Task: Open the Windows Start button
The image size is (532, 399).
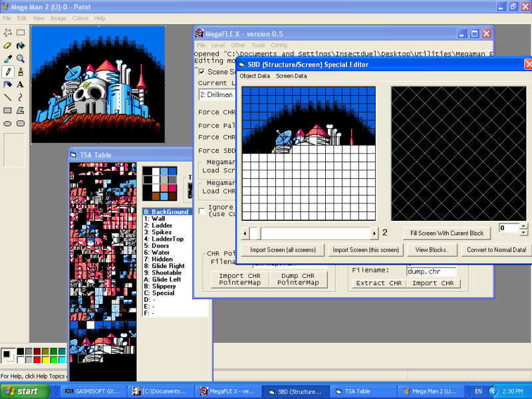Action: [x=25, y=391]
